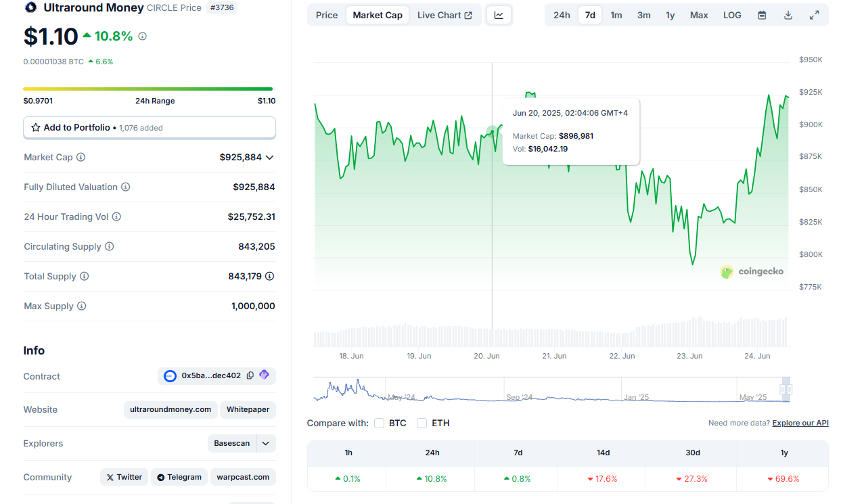
Task: Click Base chain icon in contract chip
Action: click(x=170, y=376)
